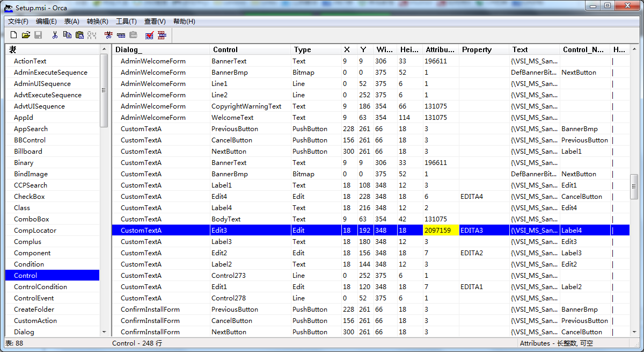This screenshot has width=644, height=352.
Task: Click the yellow 2097159 attributes cell
Action: click(441, 231)
